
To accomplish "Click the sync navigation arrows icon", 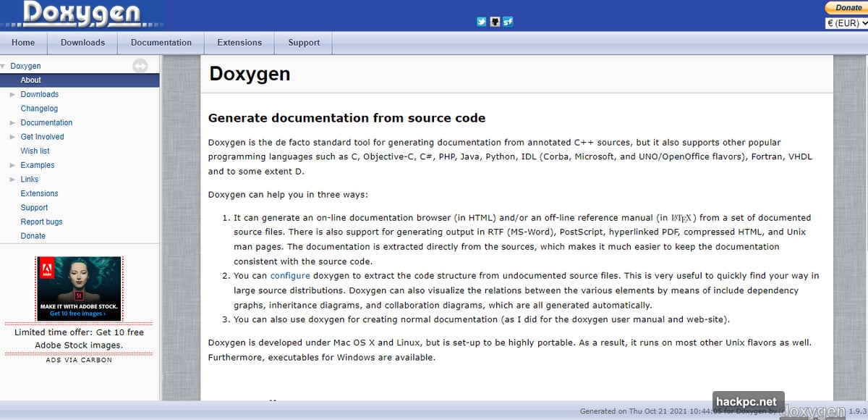I will coord(140,66).
